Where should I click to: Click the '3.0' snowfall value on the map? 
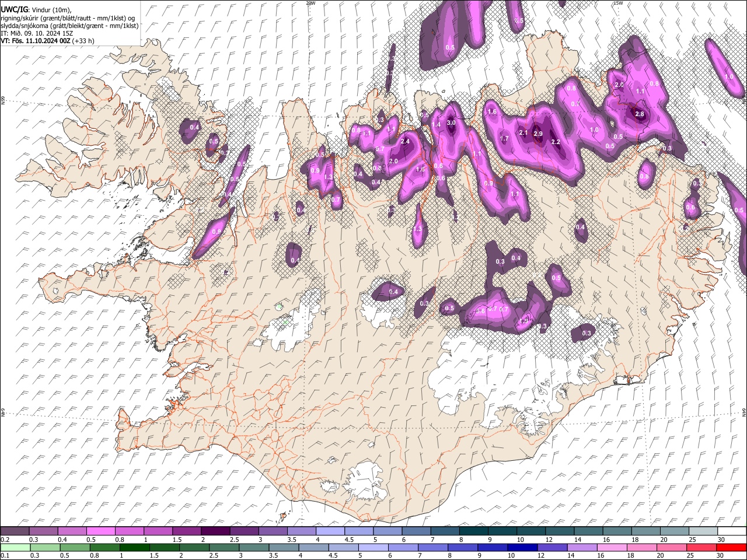tap(451, 123)
